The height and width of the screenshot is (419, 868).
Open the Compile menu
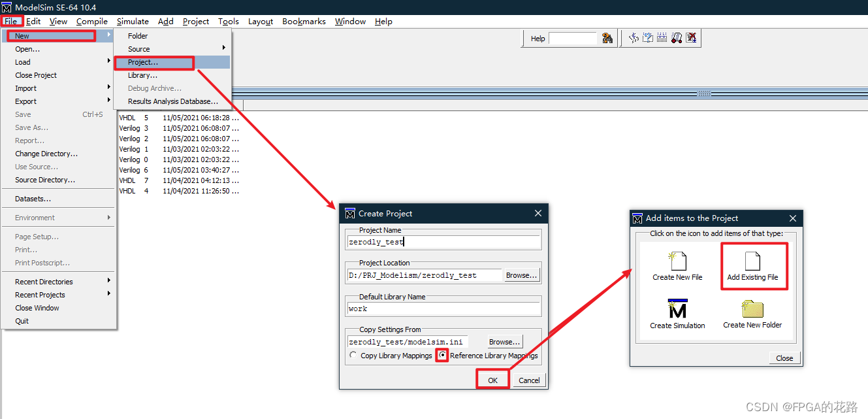tap(92, 21)
